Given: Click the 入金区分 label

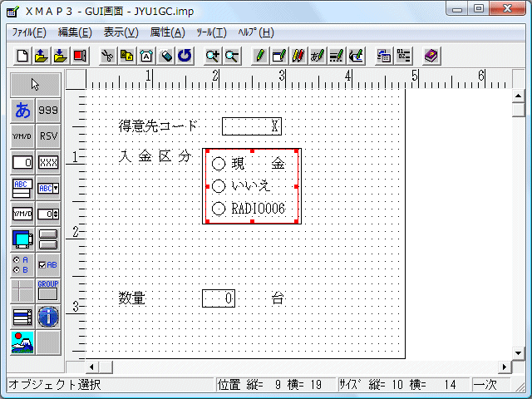Looking at the screenshot, I should click(155, 156).
